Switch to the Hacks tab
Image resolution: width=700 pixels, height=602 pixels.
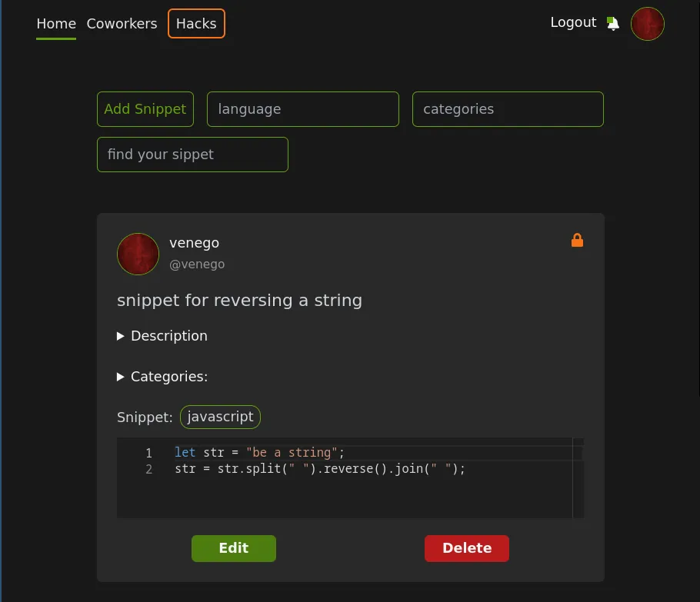196,24
